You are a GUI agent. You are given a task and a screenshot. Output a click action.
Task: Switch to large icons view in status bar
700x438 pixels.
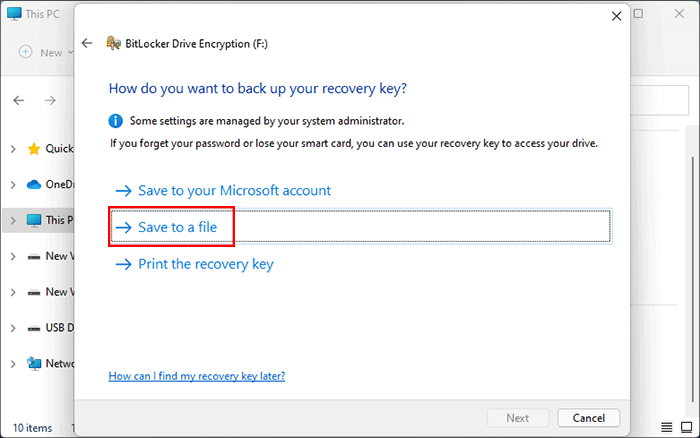click(688, 428)
